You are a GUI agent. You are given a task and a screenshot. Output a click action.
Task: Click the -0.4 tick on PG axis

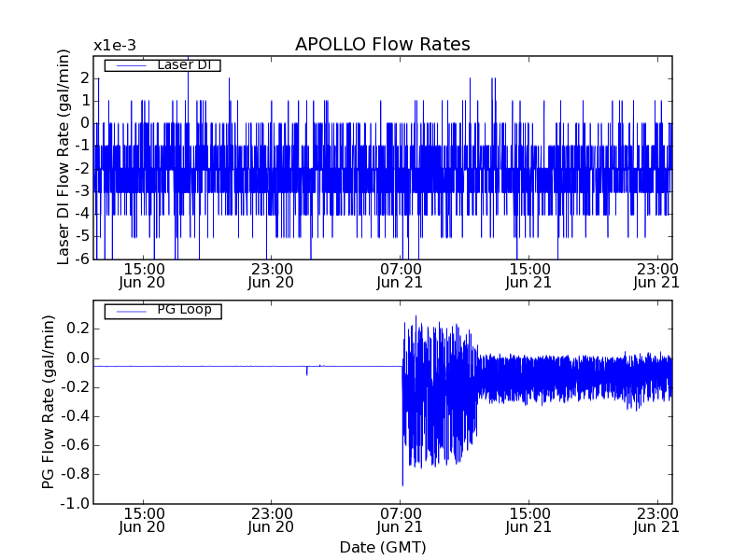75,416
